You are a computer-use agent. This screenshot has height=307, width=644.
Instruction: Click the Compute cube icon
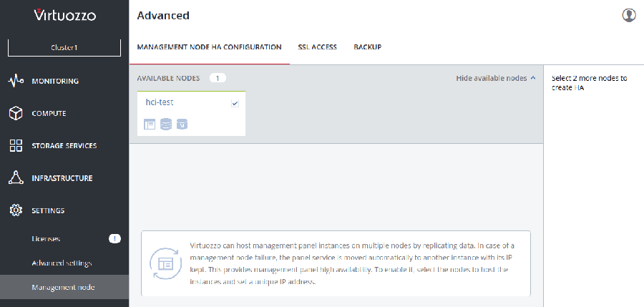tap(16, 113)
